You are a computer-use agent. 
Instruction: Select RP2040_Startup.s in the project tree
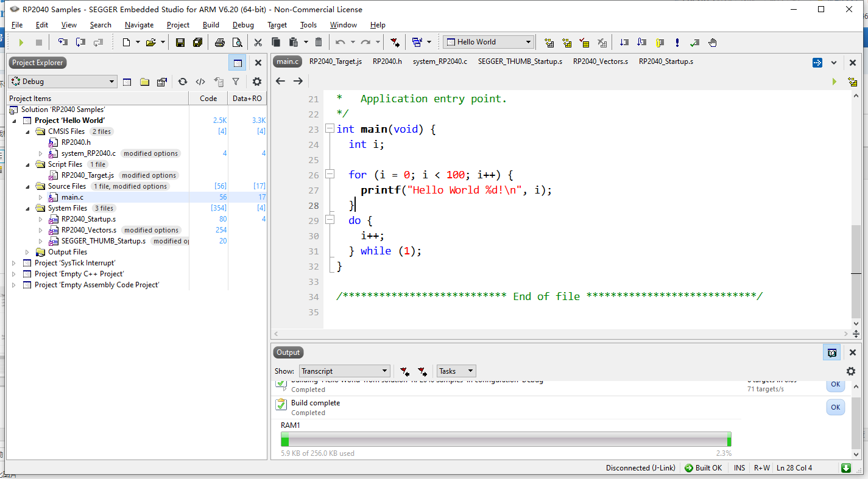88,219
